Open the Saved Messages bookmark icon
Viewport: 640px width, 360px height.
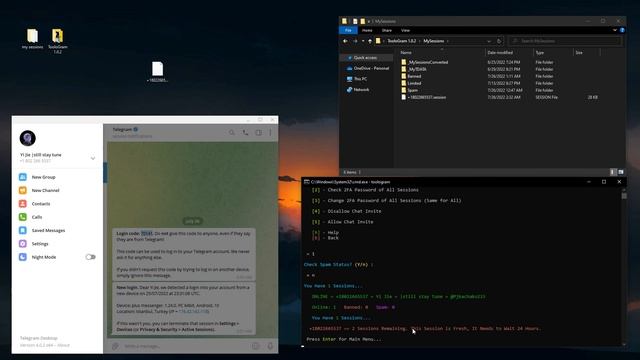[23, 230]
